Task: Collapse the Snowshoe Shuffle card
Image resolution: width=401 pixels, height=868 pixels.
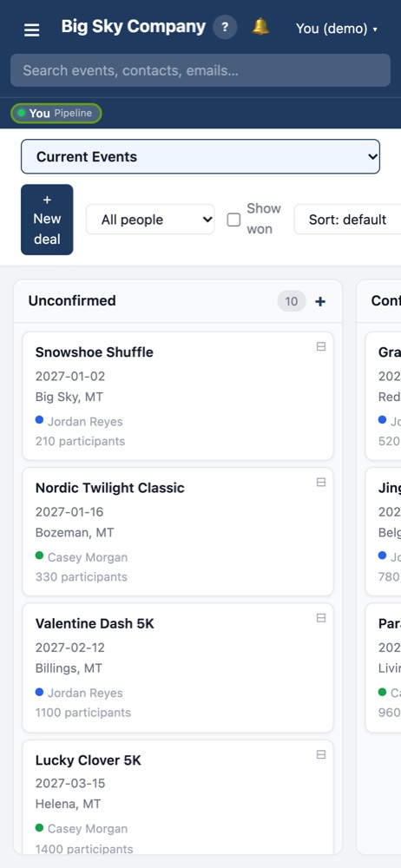Action: click(x=320, y=346)
